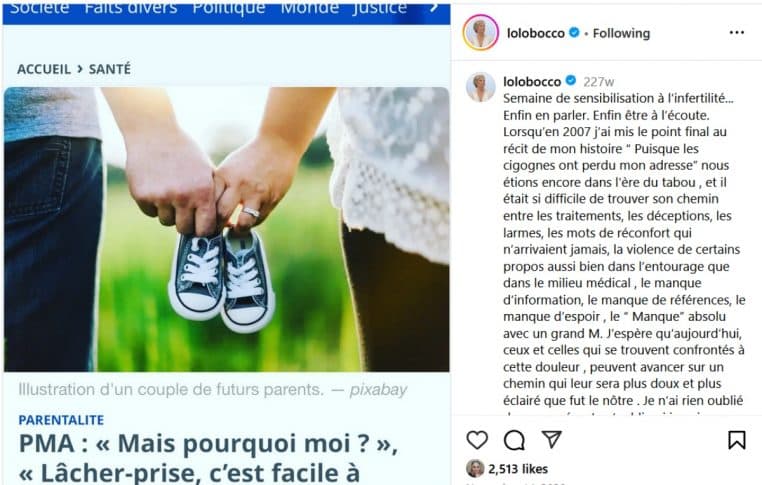Screen dimensions: 762x485
Task: Click small liker avatar beside 2,513 likes
Action: [475, 468]
